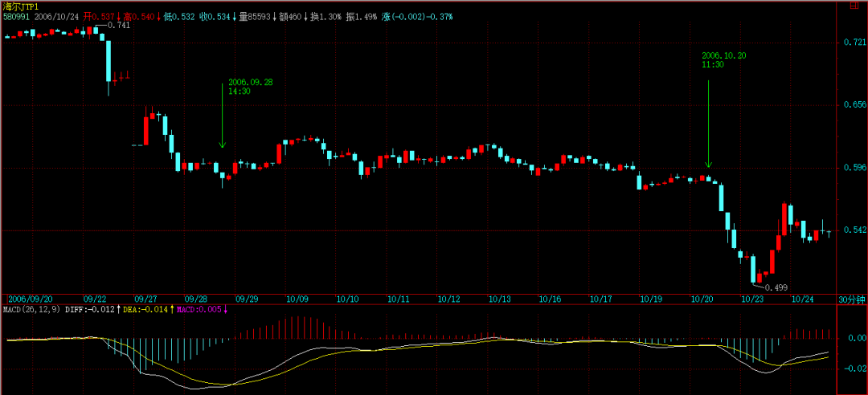Click the 10/19 date axis label
The width and height of the screenshot is (868, 395).
(652, 299)
